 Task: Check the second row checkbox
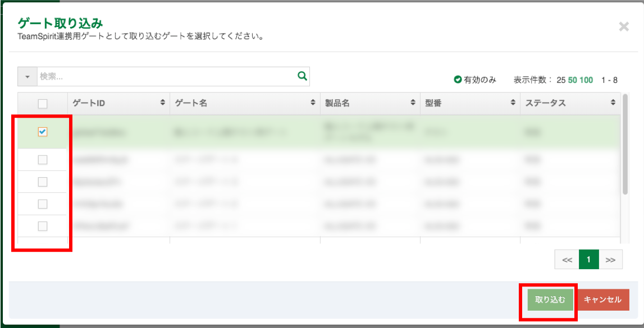click(x=43, y=160)
